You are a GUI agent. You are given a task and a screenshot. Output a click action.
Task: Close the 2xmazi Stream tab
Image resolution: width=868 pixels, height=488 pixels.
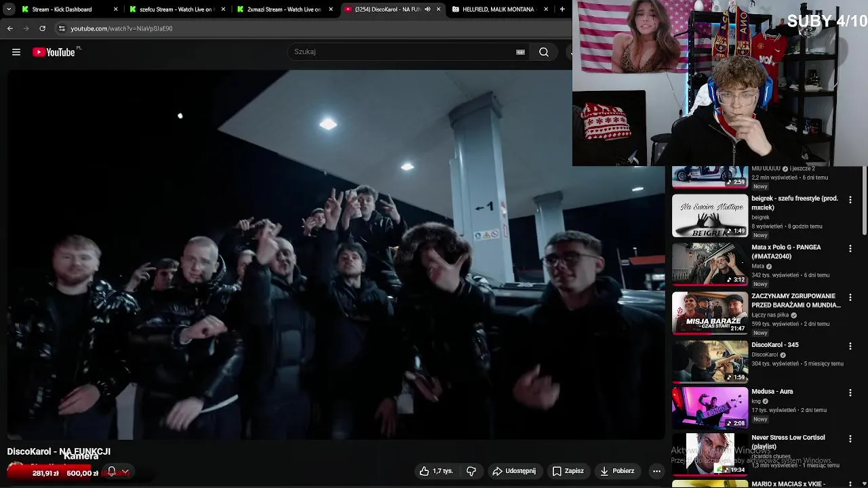pyautogui.click(x=331, y=9)
